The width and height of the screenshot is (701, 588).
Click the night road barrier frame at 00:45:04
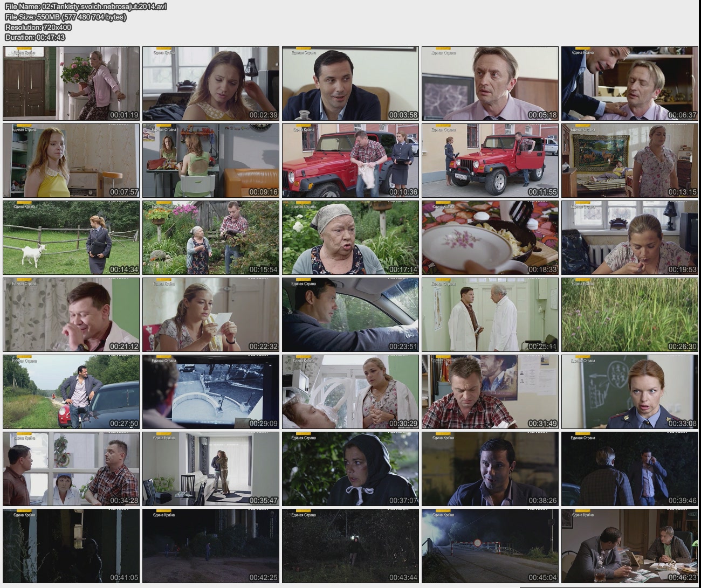(490, 545)
